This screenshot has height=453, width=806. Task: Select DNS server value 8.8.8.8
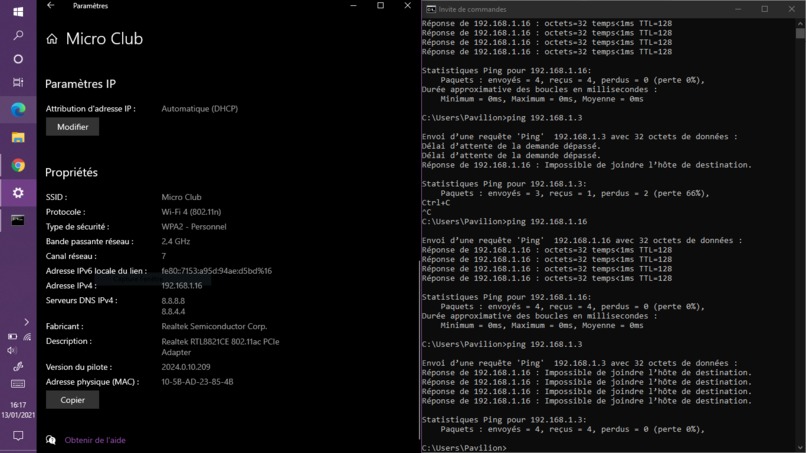173,301
